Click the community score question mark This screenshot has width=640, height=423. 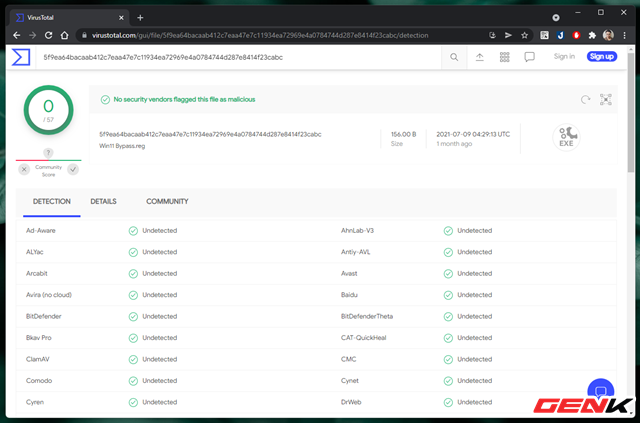click(48, 153)
